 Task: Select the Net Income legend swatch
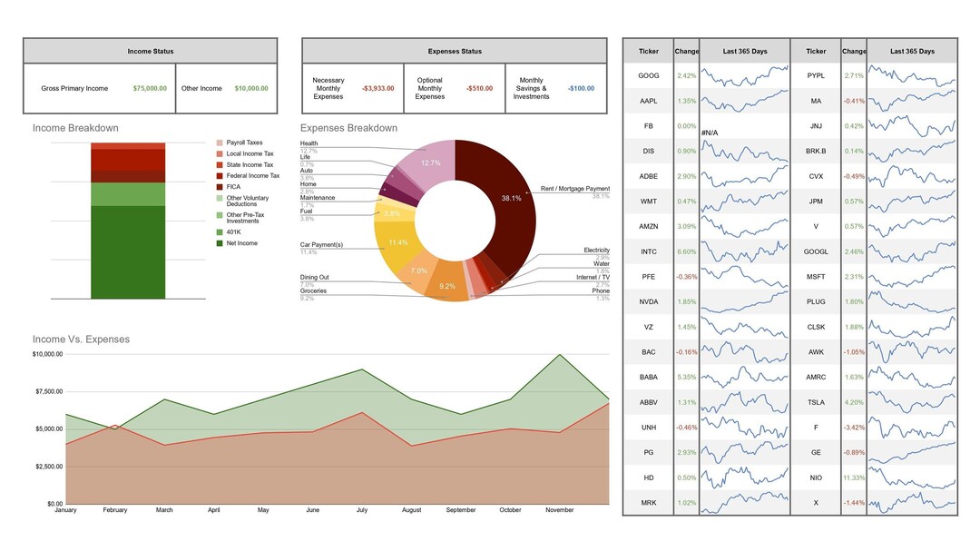point(220,243)
